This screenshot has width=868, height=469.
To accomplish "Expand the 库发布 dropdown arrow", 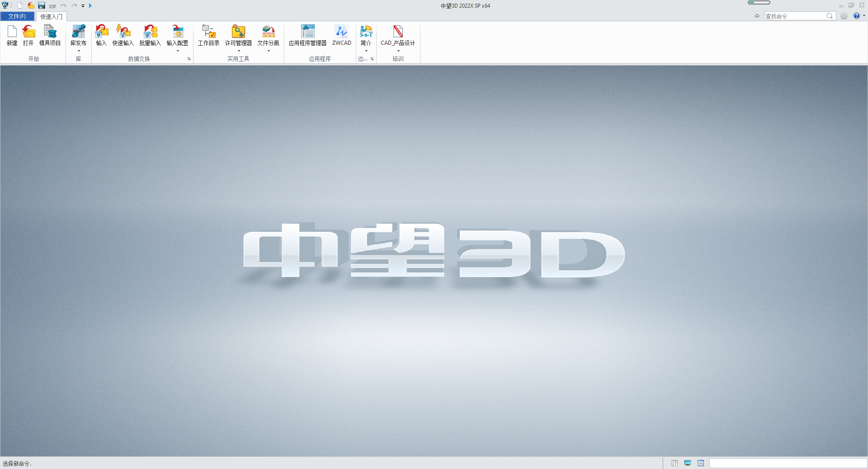I will pos(79,51).
